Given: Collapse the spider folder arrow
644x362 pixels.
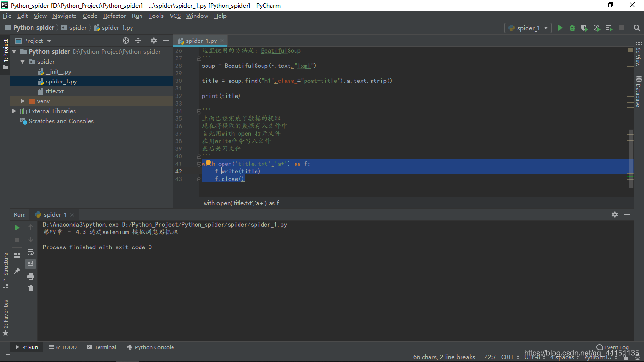Looking at the screenshot, I should pos(23,62).
